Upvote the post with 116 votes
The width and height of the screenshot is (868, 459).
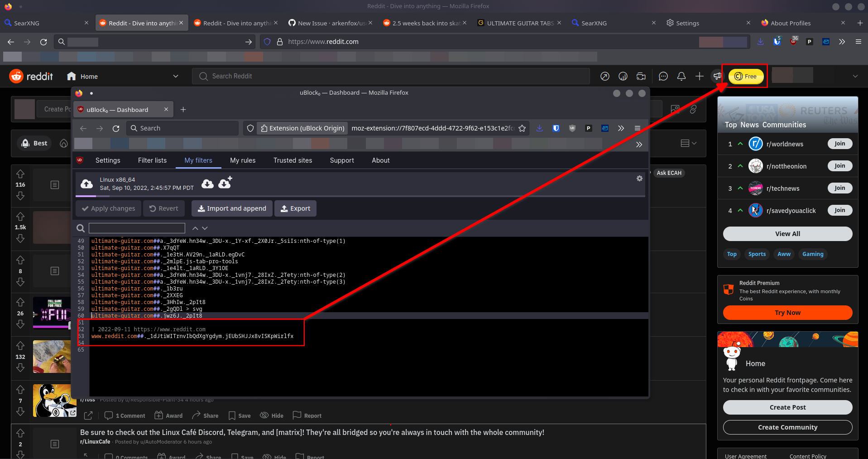point(20,174)
